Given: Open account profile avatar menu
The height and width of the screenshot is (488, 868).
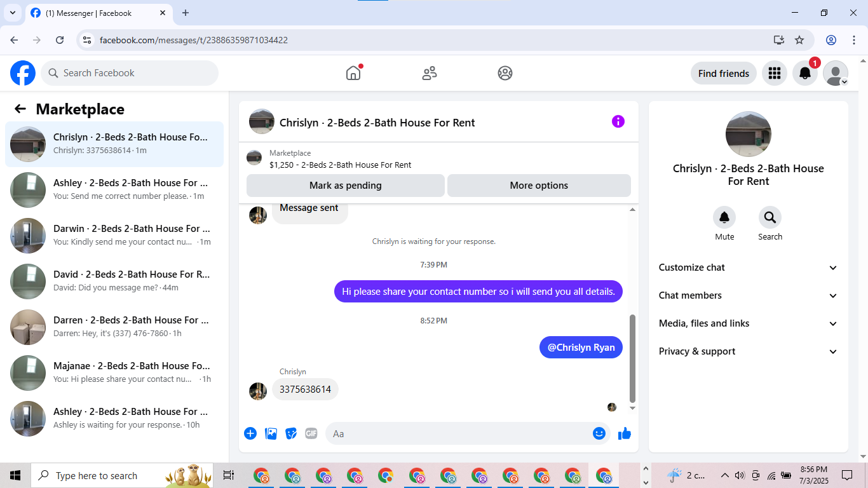Looking at the screenshot, I should 836,73.
